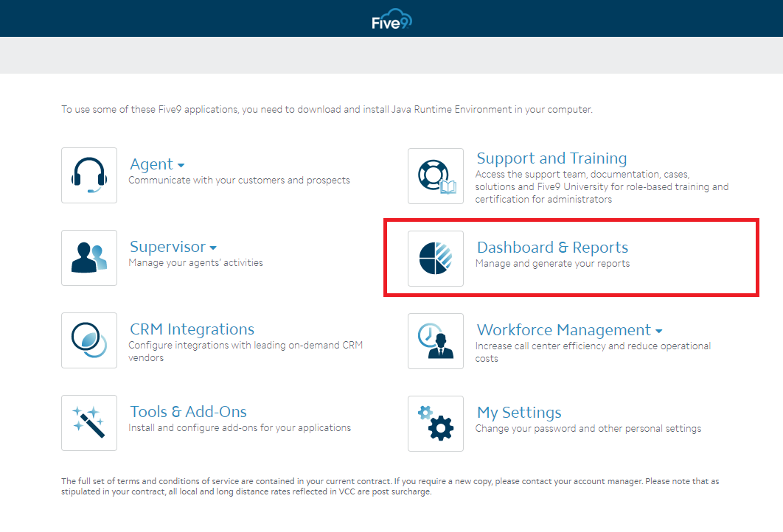Click "Communicate with your customers and prospects" text
This screenshot has height=532, width=783.
click(239, 181)
